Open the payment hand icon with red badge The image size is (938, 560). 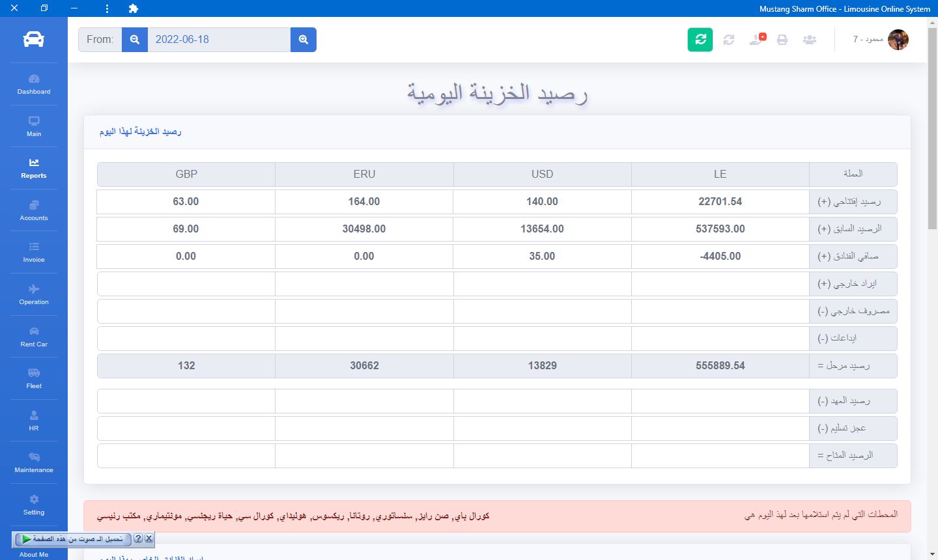tap(756, 40)
